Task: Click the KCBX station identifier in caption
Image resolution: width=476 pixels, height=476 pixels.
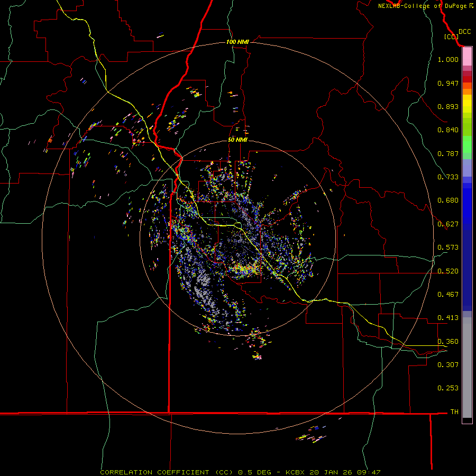Action: point(295,472)
